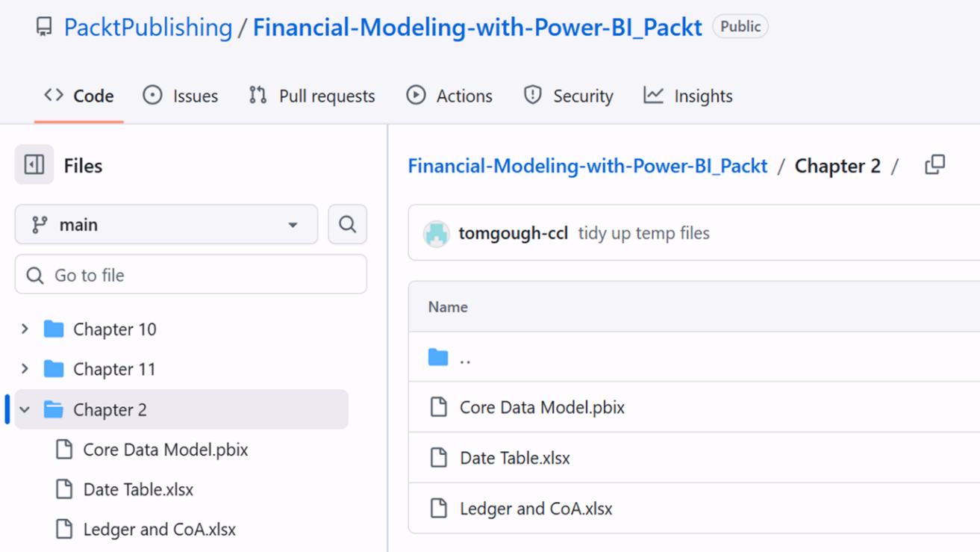
Task: Expand the Chapter 10 folder chevron
Action: [25, 329]
